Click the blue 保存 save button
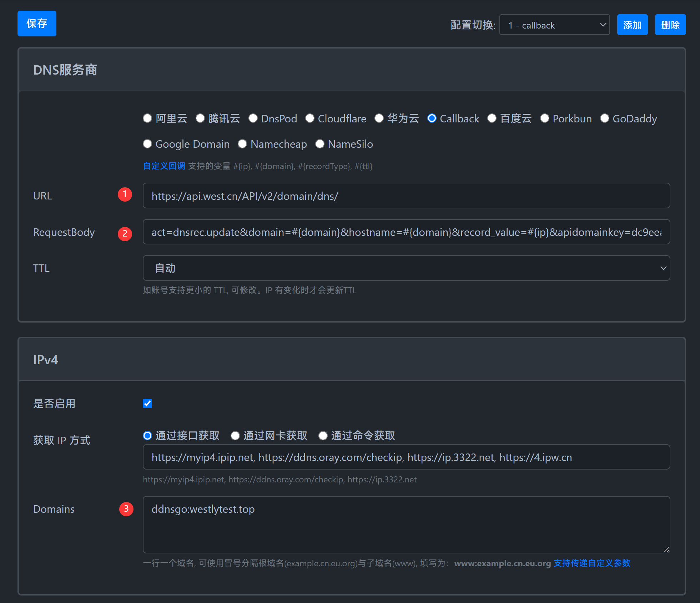 (37, 24)
